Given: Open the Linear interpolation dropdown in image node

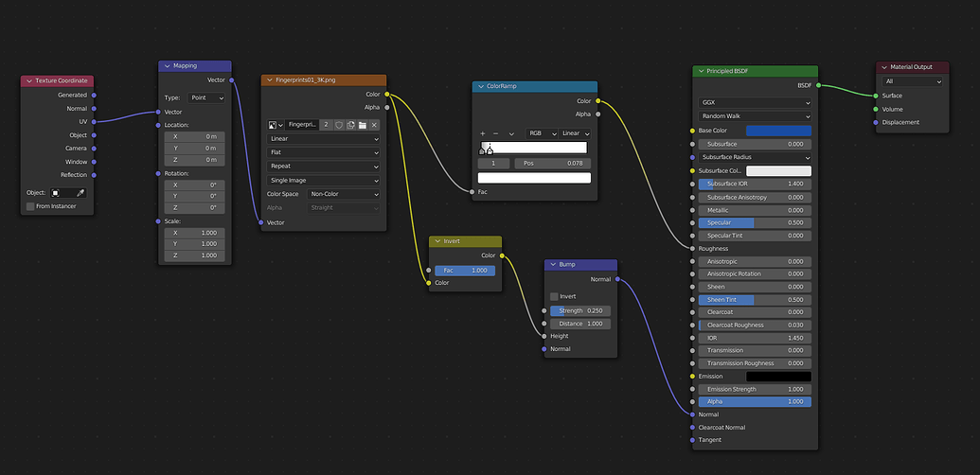Looking at the screenshot, I should coord(323,138).
